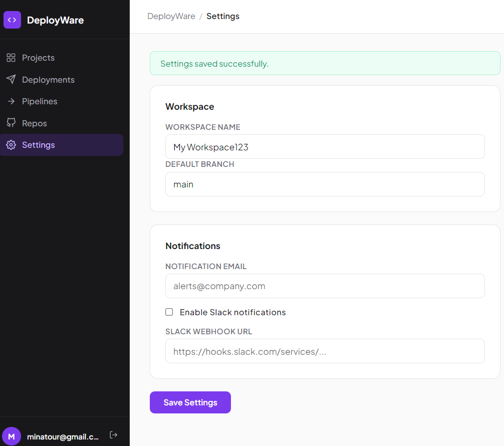
Task: Click the DeployWare brand name in the sidebar
Action: [x=55, y=20]
